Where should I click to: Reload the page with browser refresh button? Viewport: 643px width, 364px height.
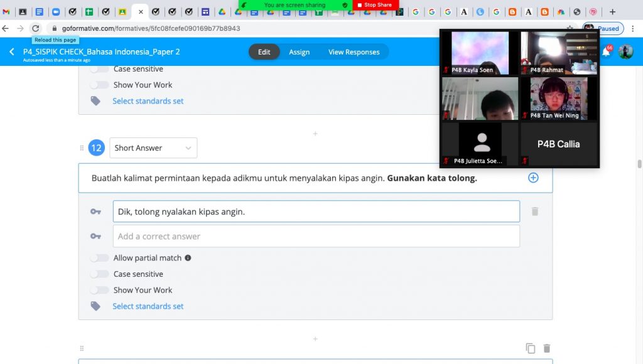pyautogui.click(x=36, y=28)
